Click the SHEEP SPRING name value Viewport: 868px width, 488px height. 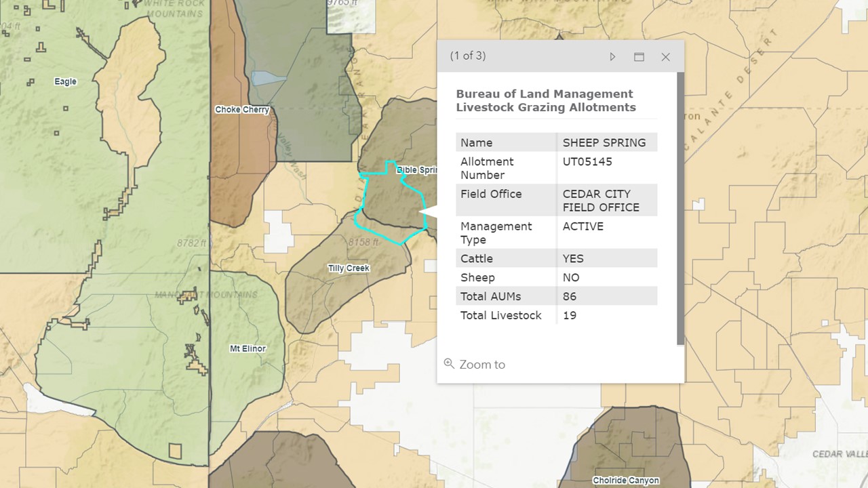coord(604,143)
